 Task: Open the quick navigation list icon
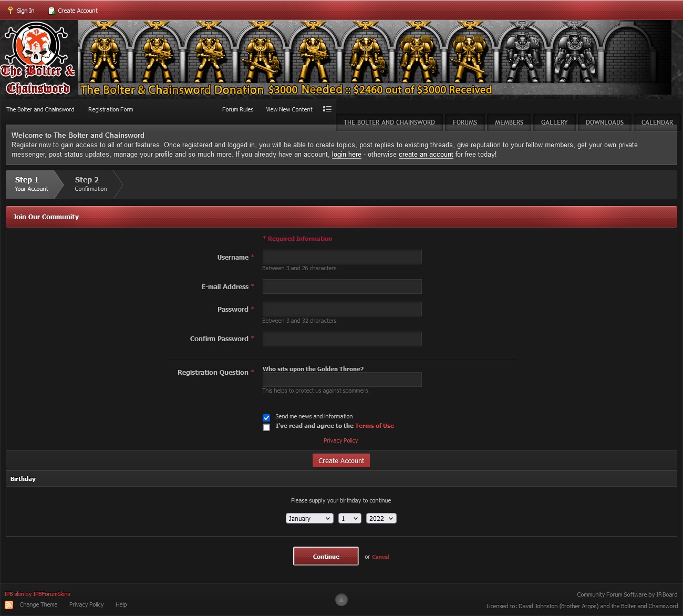pos(327,109)
